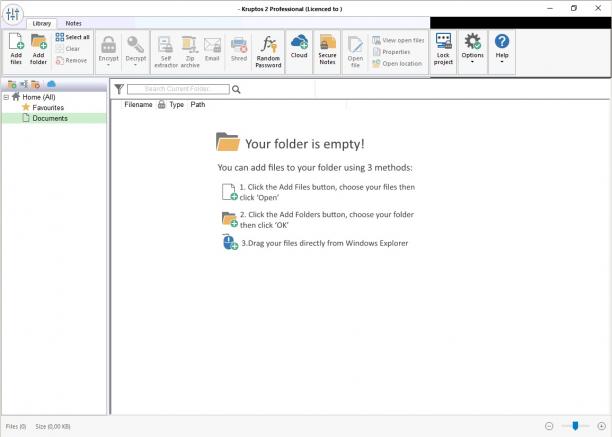This screenshot has height=437, width=612.
Task: Click the filter funnel icon
Action: pyautogui.click(x=119, y=89)
